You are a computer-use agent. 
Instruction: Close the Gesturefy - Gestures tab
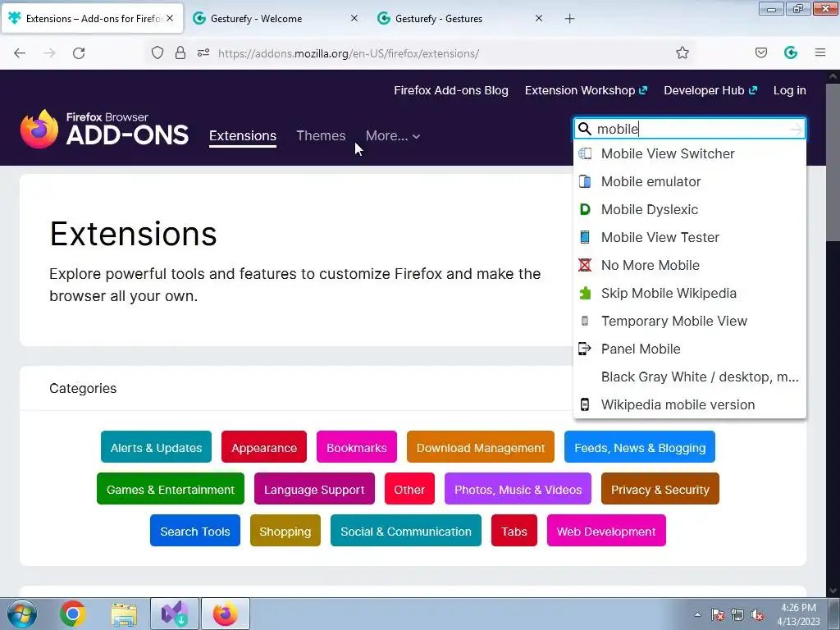point(539,19)
